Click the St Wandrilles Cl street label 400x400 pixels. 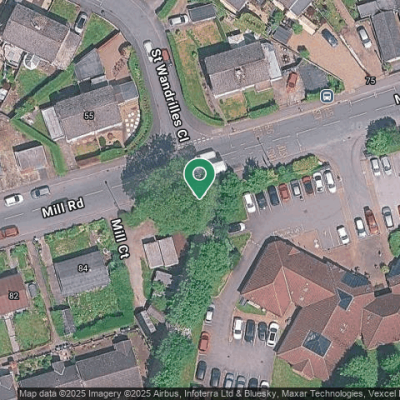coord(170,95)
